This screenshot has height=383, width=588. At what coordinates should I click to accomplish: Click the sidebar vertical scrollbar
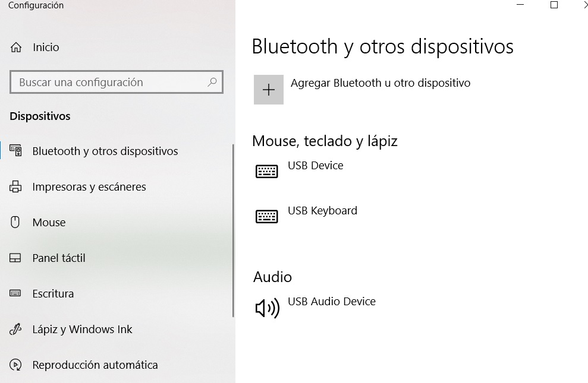(x=233, y=232)
